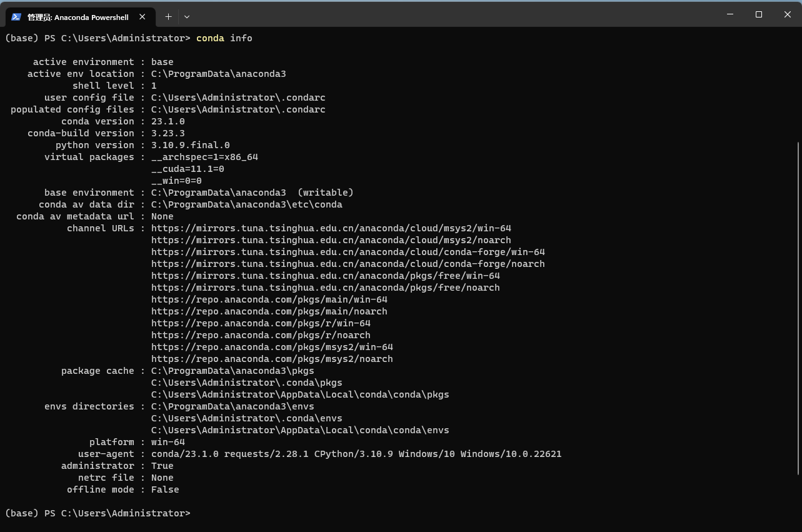Click the .conda\pkgs cache path
The image size is (802, 532).
[247, 383]
